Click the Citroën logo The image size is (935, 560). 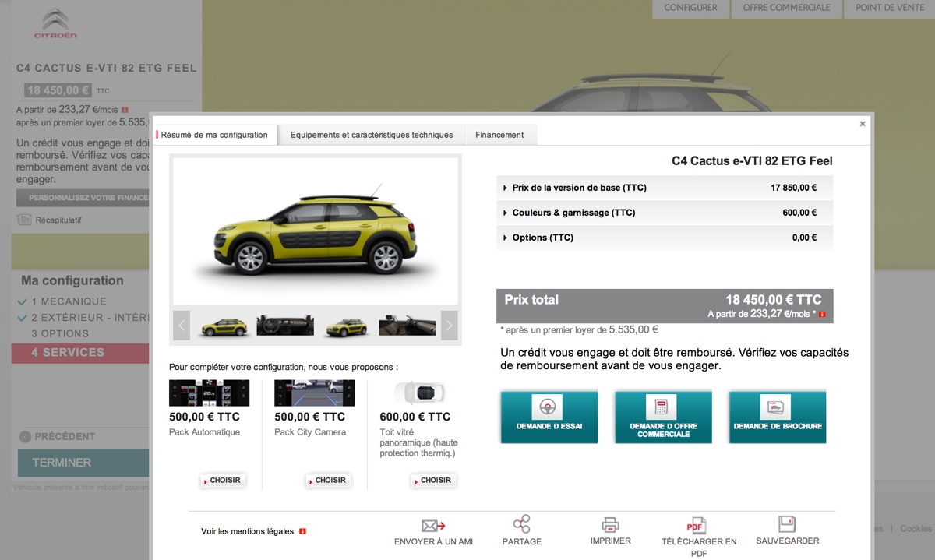coord(55,23)
